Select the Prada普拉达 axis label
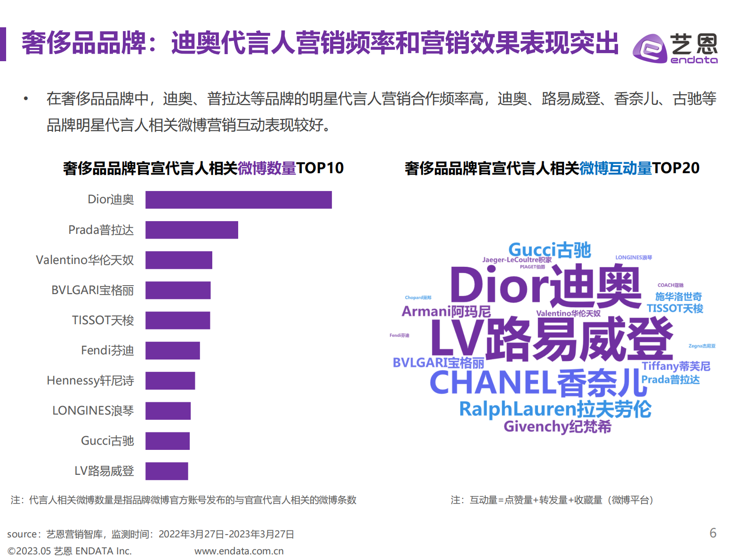Image resolution: width=747 pixels, height=560 pixels. 101,230
